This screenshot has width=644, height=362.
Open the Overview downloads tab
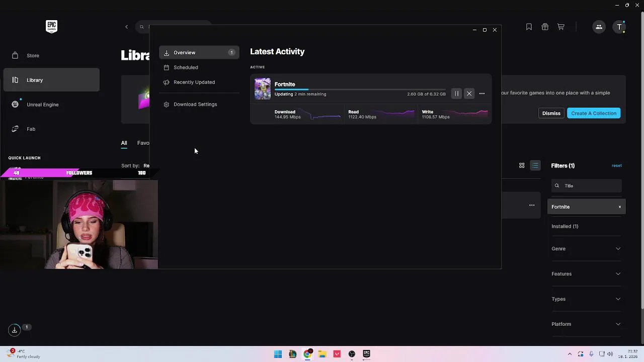pos(199,52)
